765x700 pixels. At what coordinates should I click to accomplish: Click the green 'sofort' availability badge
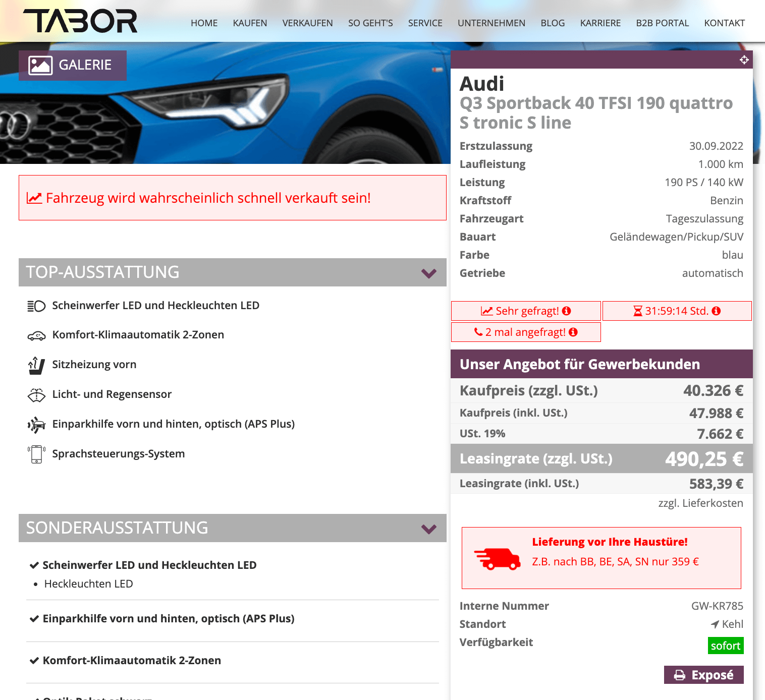[x=726, y=646]
